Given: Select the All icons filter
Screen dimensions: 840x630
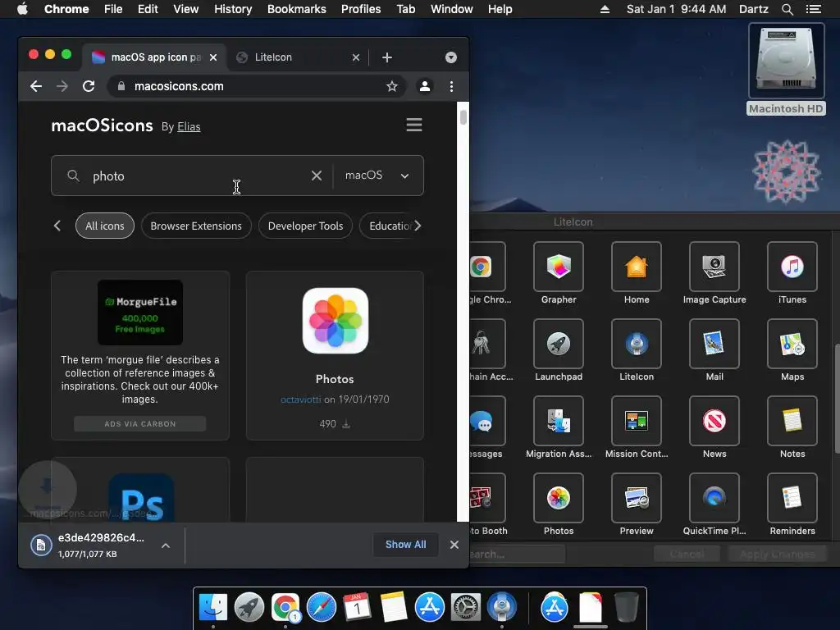Looking at the screenshot, I should pyautogui.click(x=105, y=226).
